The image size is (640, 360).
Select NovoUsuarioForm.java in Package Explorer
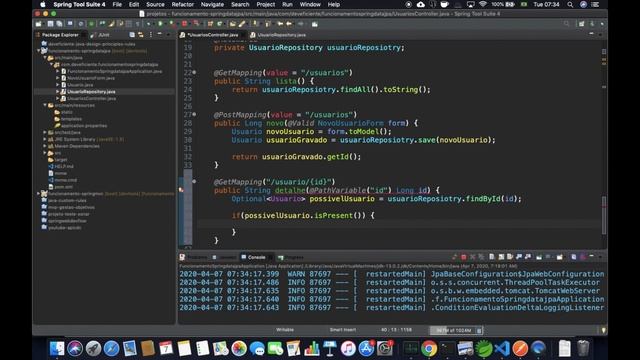pyautogui.click(x=91, y=78)
